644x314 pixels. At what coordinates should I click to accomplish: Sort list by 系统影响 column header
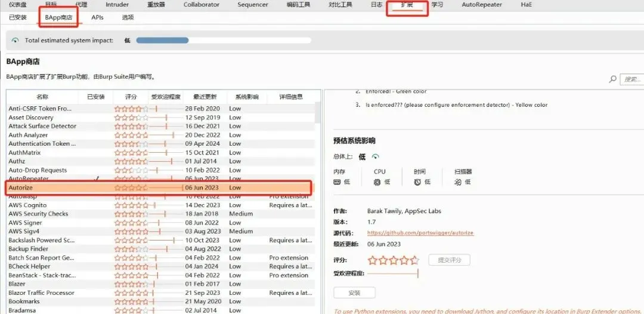point(247,97)
